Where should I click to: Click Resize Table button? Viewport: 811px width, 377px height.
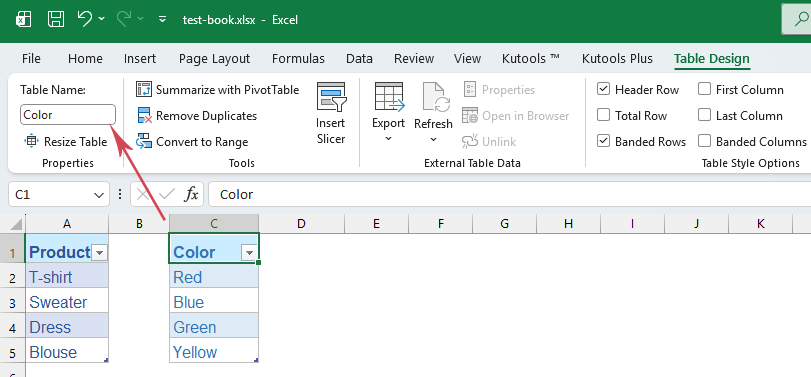[x=65, y=142]
